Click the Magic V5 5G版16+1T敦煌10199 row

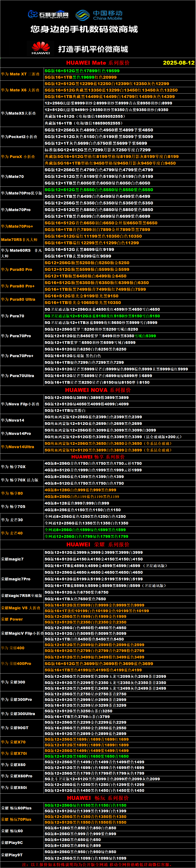click(120, 611)
